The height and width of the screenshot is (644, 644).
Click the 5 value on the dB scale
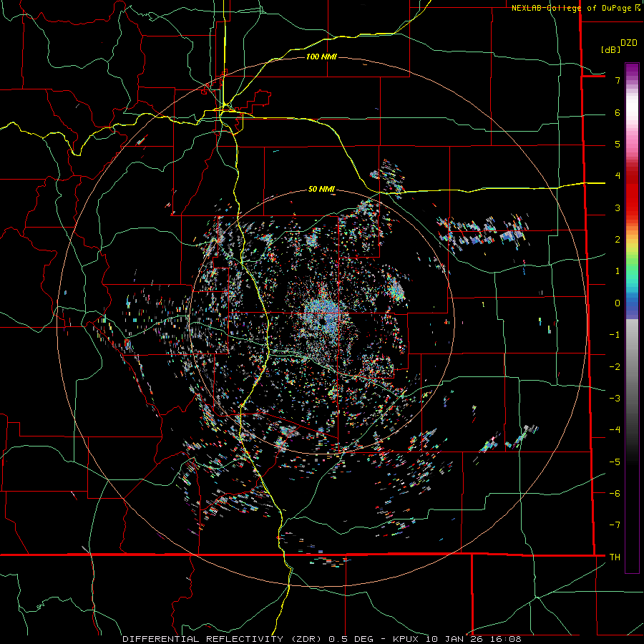click(x=618, y=144)
